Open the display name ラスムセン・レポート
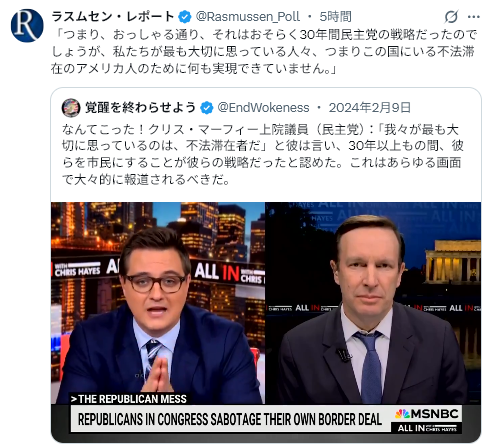The width and height of the screenshot is (493, 447). tap(113, 17)
